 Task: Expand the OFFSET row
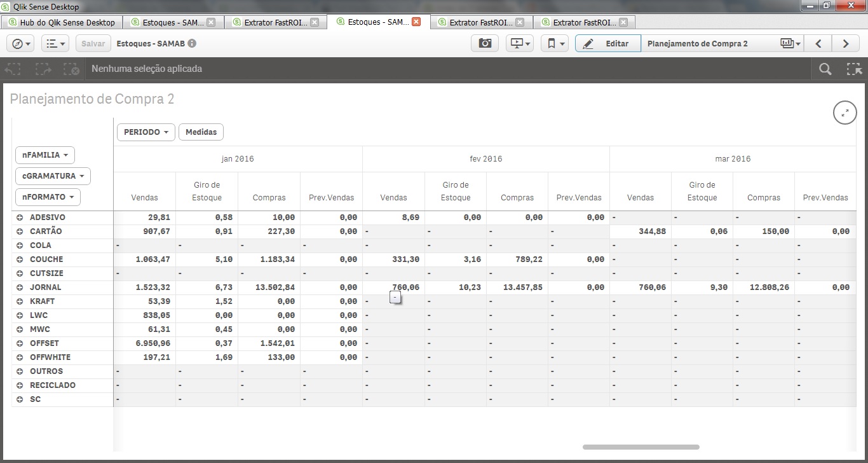(x=20, y=343)
